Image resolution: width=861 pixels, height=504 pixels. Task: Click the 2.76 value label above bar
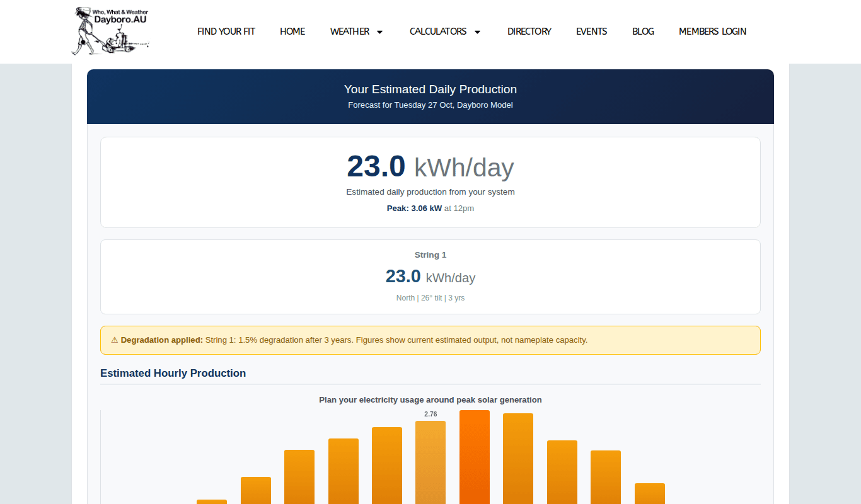430,414
